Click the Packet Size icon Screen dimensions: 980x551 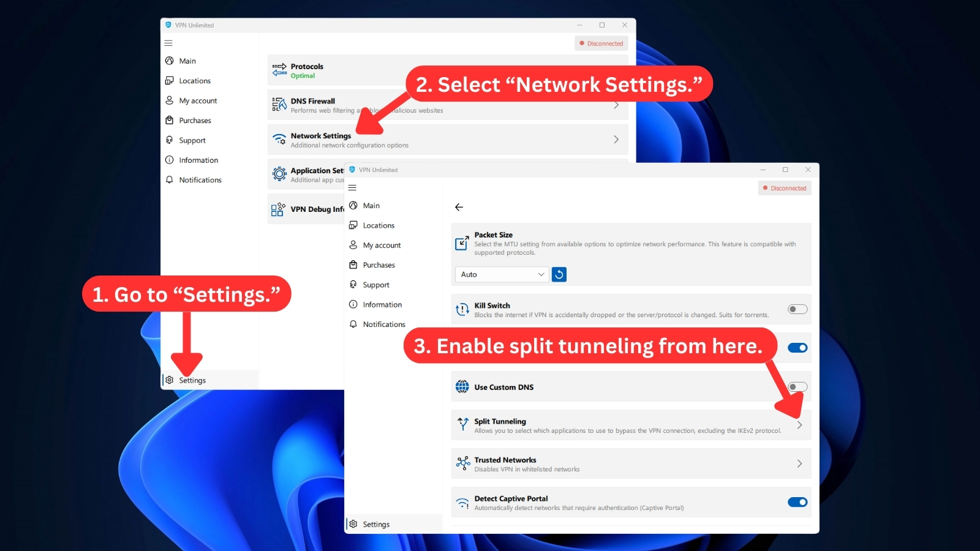[462, 243]
